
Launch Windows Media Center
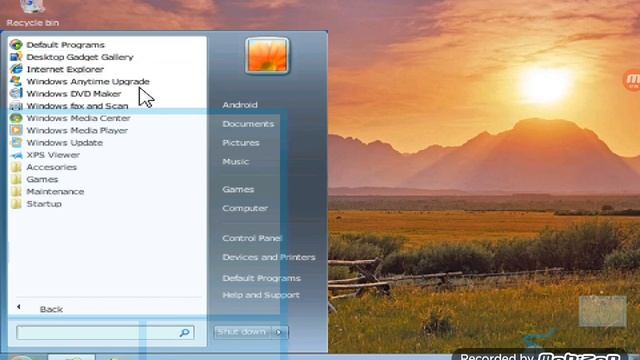(78, 118)
